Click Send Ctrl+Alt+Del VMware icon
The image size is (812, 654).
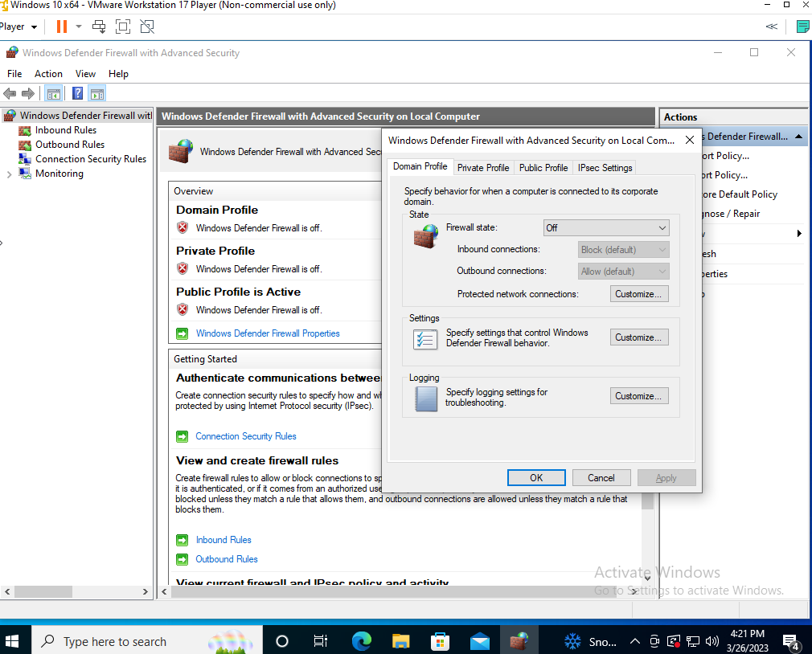pyautogui.click(x=99, y=27)
